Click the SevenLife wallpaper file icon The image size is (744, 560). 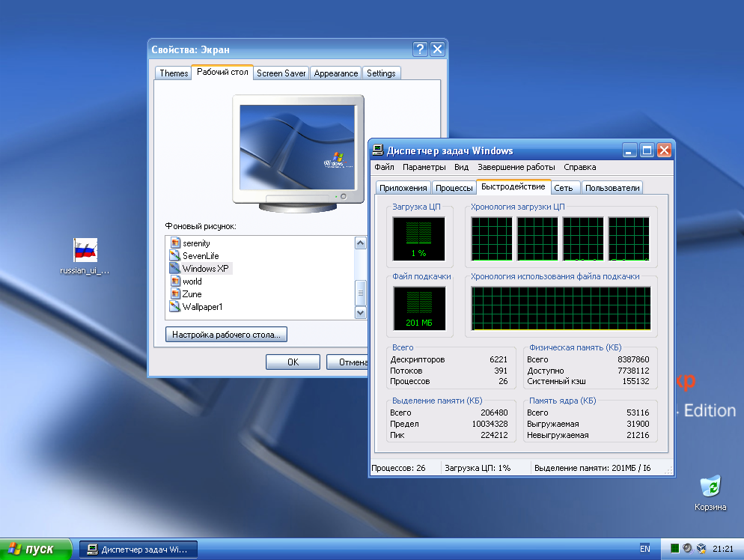[175, 255]
